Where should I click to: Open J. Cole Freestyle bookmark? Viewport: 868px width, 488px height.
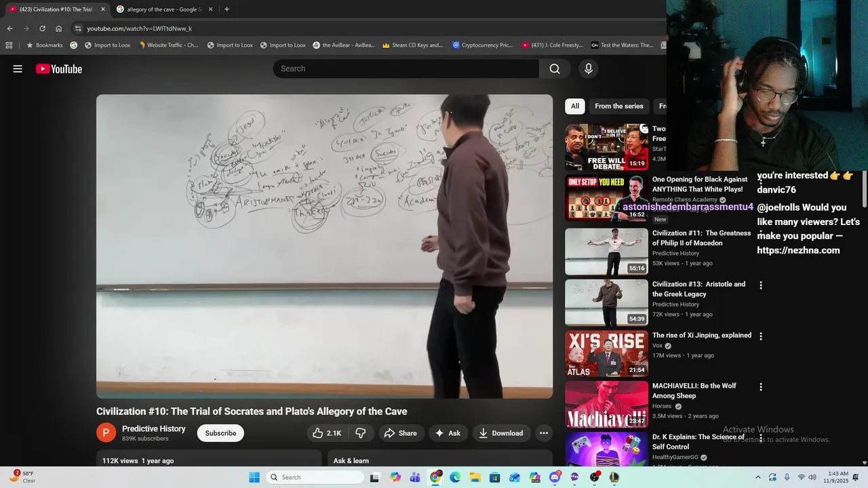(x=552, y=45)
